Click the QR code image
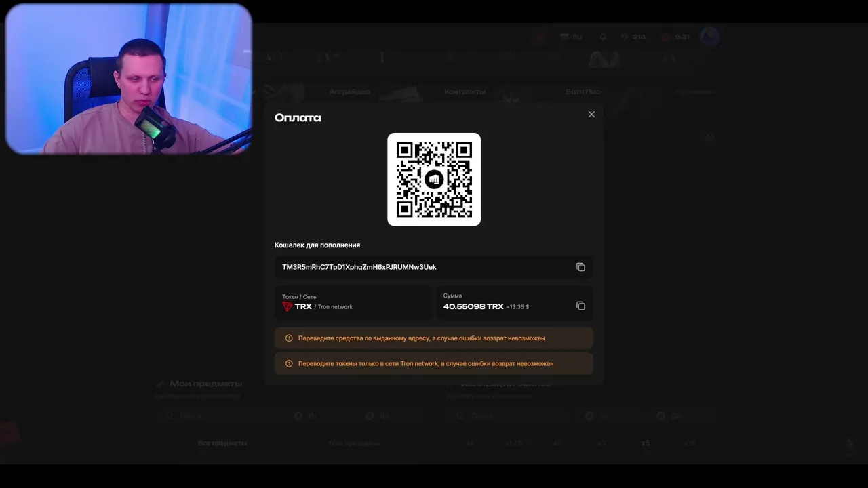 coord(434,180)
